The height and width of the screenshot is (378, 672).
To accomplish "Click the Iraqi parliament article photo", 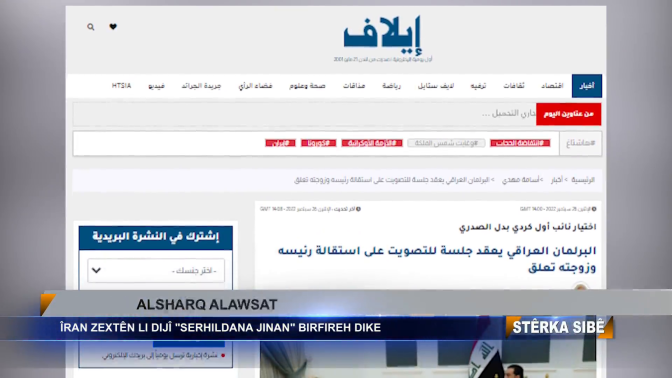I will click(428, 359).
